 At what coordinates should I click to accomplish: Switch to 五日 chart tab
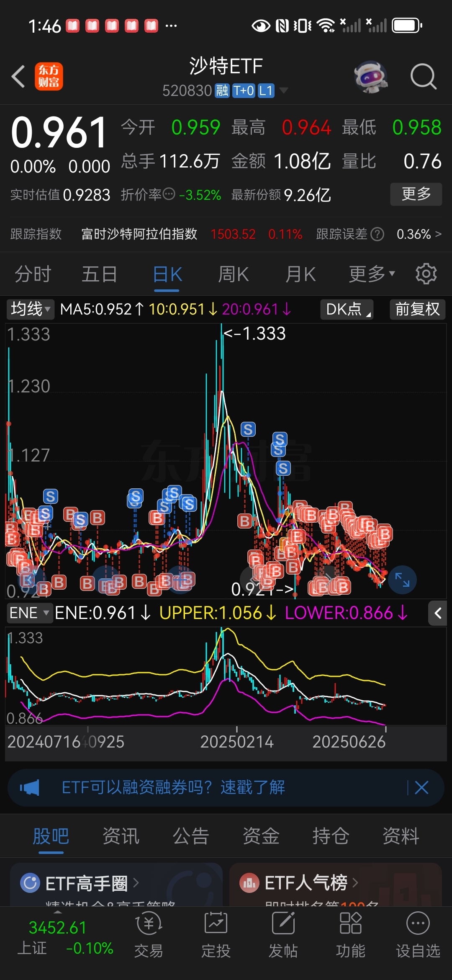[100, 275]
